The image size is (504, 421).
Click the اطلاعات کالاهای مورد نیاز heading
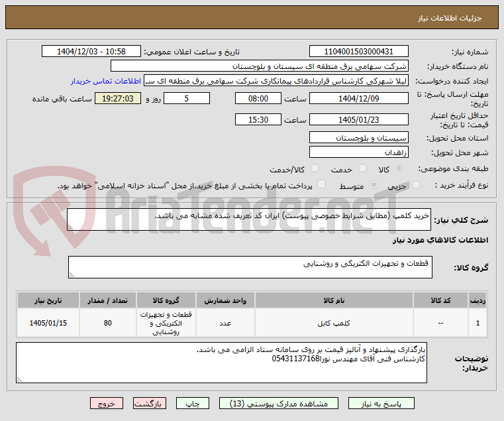[x=440, y=240]
